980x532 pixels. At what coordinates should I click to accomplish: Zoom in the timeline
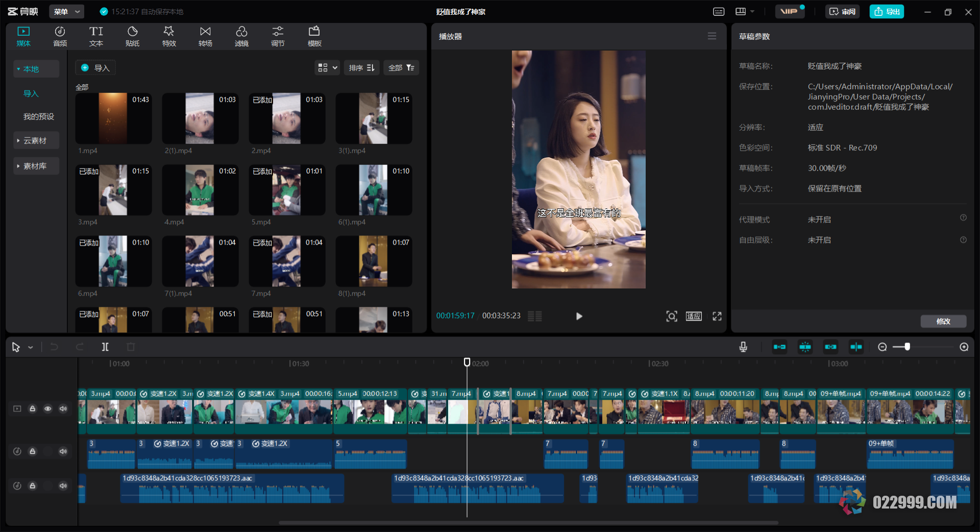pos(964,347)
